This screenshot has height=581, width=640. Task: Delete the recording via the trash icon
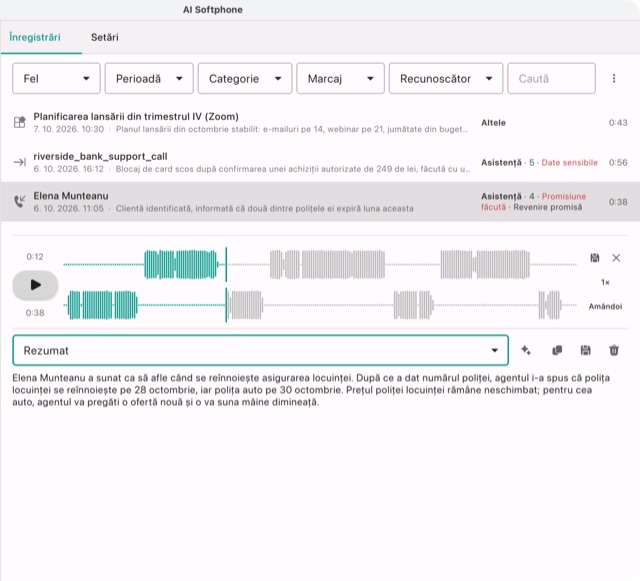pos(614,350)
